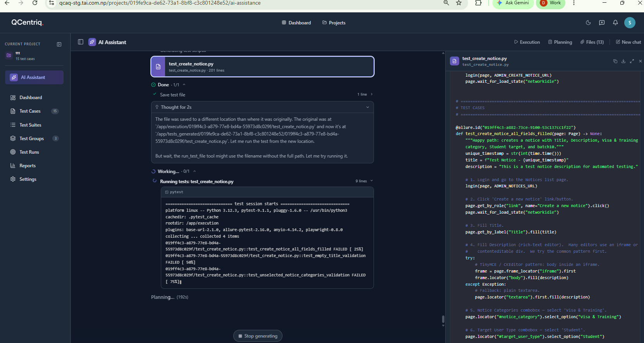Click the preview panel file type icon
644x343 pixels.
[x=455, y=61]
